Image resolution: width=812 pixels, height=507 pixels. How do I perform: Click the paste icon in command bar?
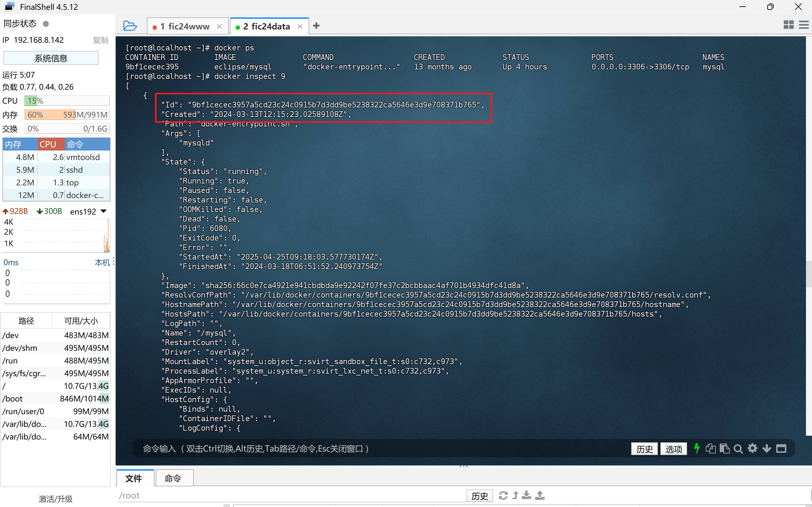pyautogui.click(x=724, y=448)
